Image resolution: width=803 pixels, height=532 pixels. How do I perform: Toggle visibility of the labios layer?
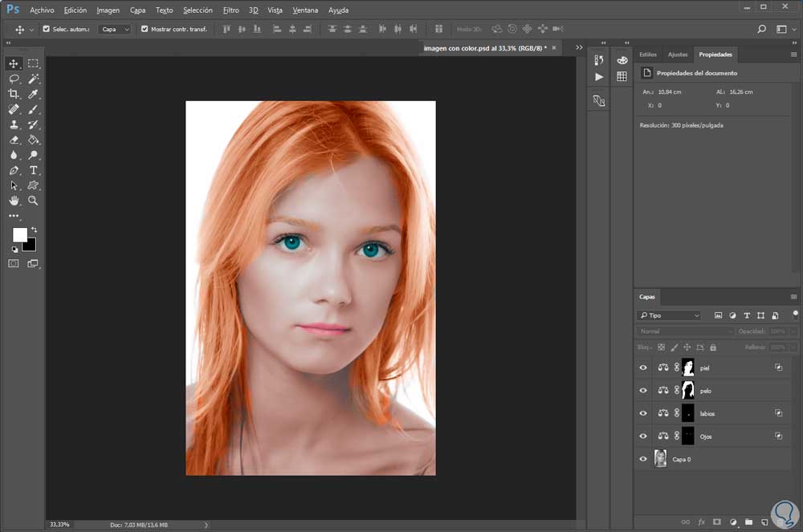pos(642,413)
